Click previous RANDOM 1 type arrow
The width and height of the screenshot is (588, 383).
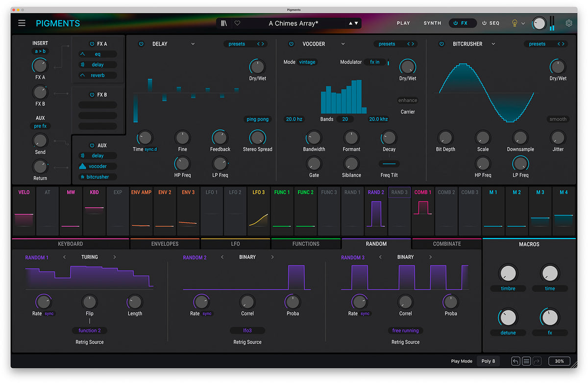coord(65,257)
